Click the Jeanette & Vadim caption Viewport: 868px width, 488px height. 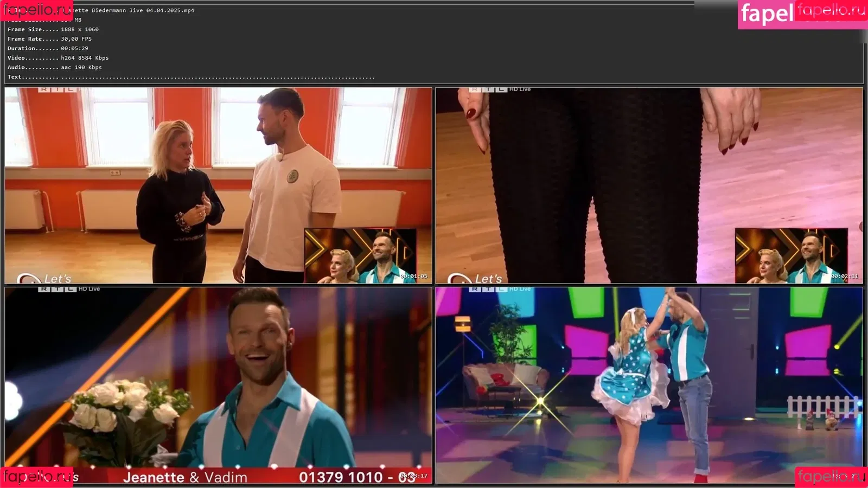(185, 477)
